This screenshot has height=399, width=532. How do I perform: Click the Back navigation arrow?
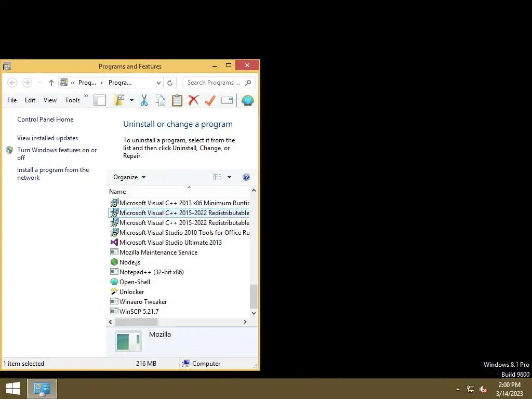point(12,83)
